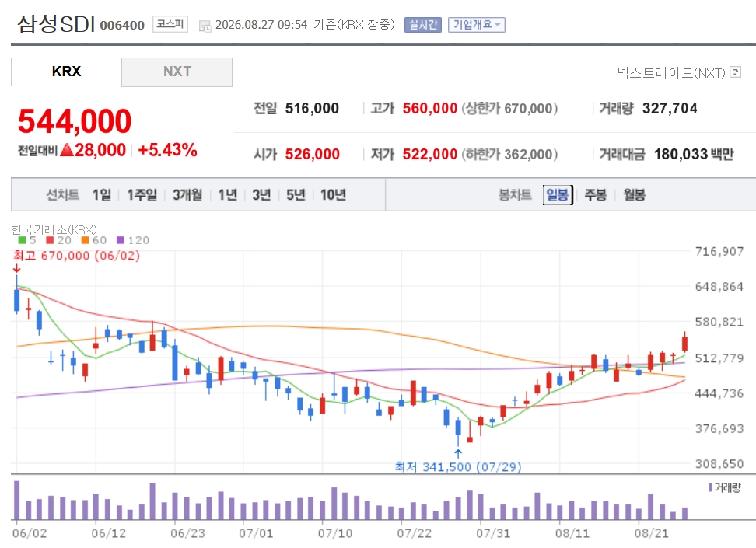Select the KRX tab
This screenshot has width=756, height=548.
click(67, 72)
